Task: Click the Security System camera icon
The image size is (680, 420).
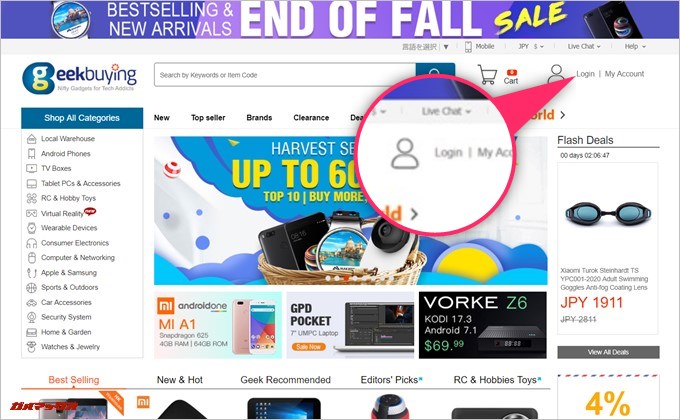Action: (31, 317)
